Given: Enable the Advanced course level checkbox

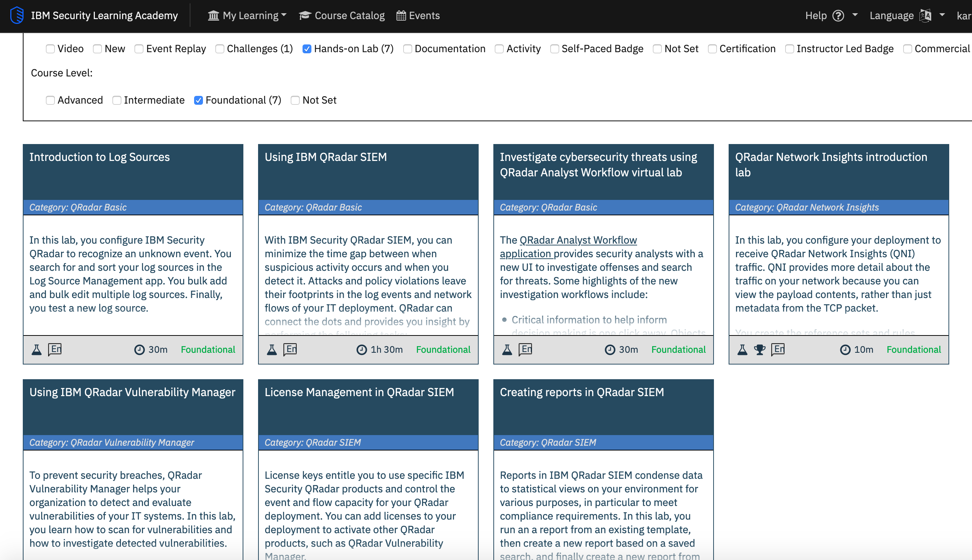Looking at the screenshot, I should point(50,100).
